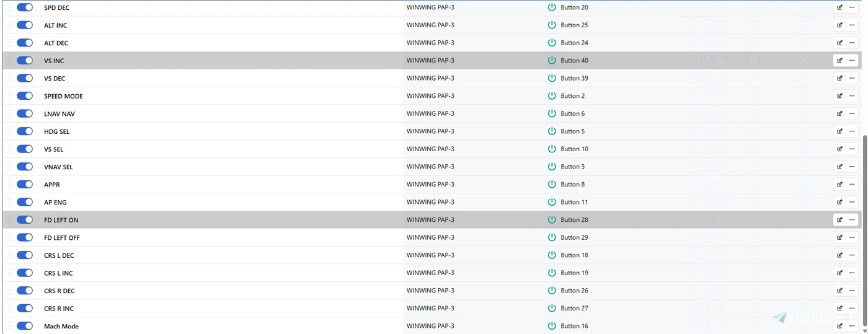Select the VS SEL config name
The image size is (868, 334).
point(53,149)
